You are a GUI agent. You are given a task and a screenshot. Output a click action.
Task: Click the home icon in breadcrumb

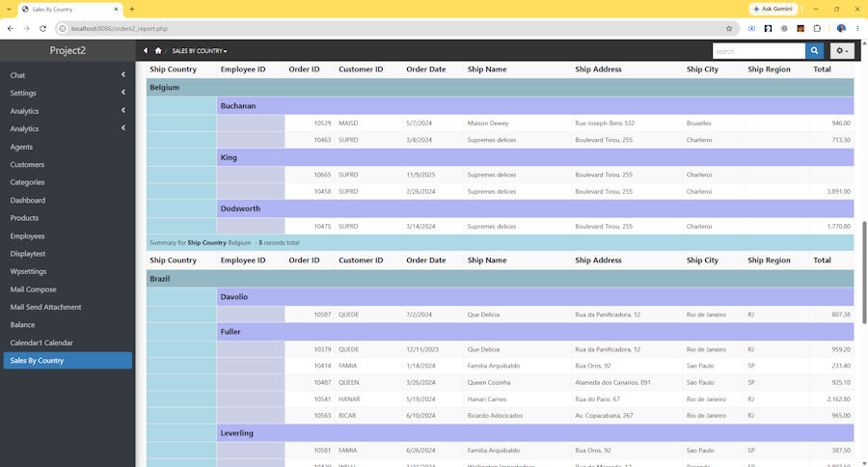pyautogui.click(x=158, y=51)
